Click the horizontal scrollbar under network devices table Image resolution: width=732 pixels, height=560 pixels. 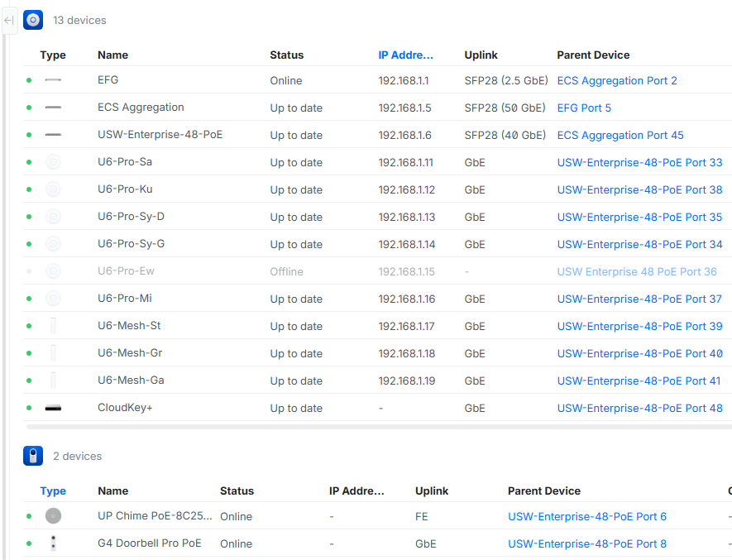click(379, 427)
